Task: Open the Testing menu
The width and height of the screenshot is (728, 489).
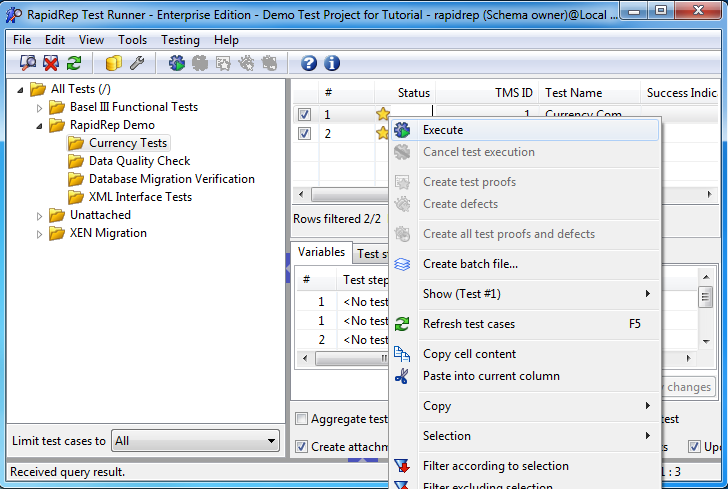Action: [x=180, y=40]
